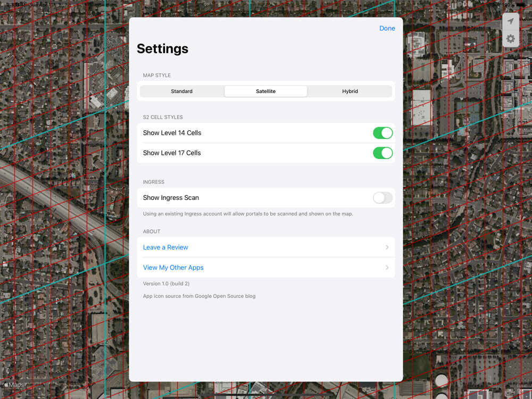This screenshot has height=399, width=532.
Task: Click the MAP STYLE section header
Action: 157,76
